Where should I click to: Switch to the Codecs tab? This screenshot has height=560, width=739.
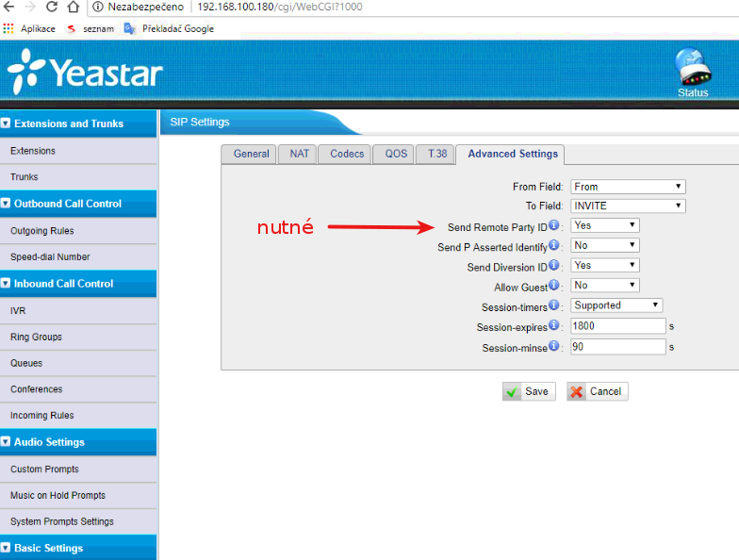[x=347, y=154]
